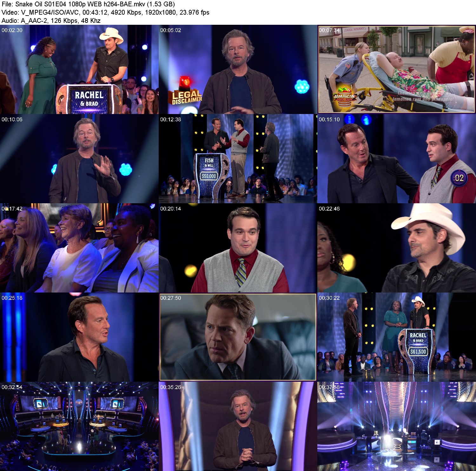Select the thumbnail timestamped 00:37:58
The image size is (476, 471).
397,427
